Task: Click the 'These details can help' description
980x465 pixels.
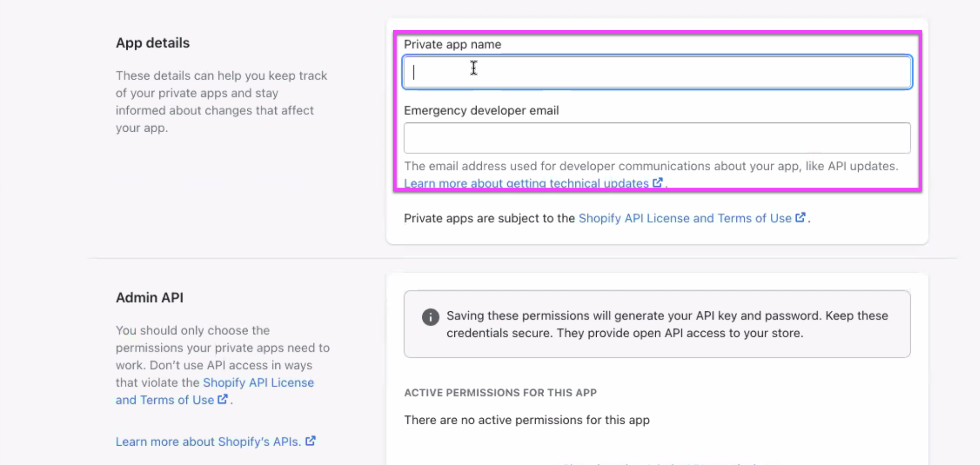Action: (221, 102)
